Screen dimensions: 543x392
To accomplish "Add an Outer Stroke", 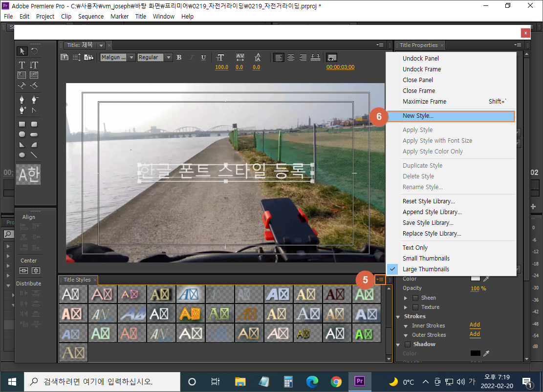I will point(475,334).
